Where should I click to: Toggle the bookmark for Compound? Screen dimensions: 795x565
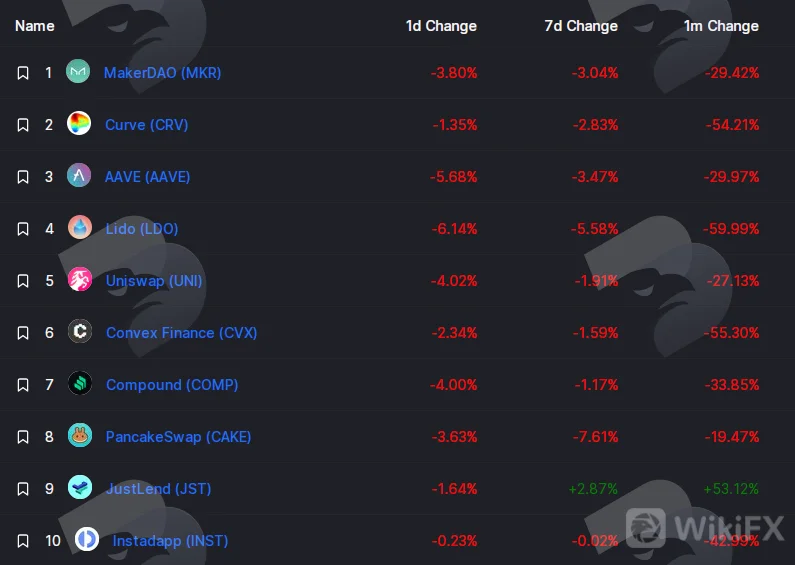tap(23, 385)
